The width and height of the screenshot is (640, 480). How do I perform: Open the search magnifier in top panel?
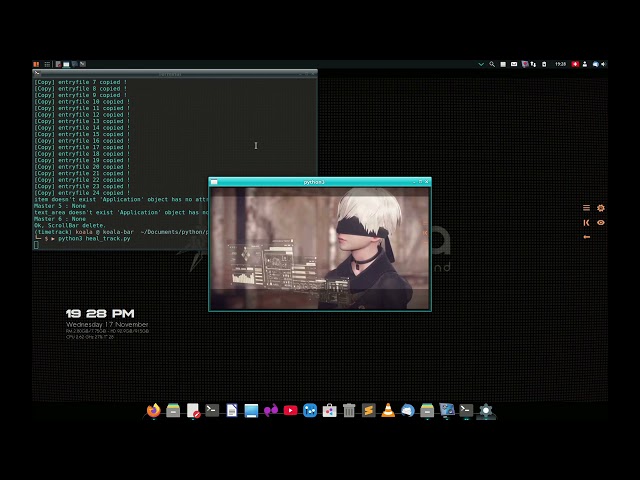coord(492,64)
